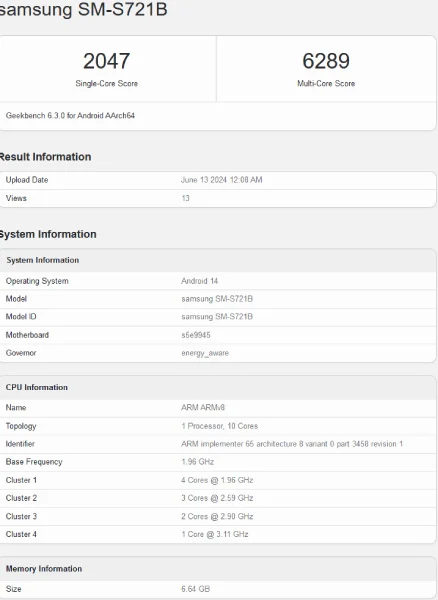
Task: Click the Views label
Action: point(16,198)
